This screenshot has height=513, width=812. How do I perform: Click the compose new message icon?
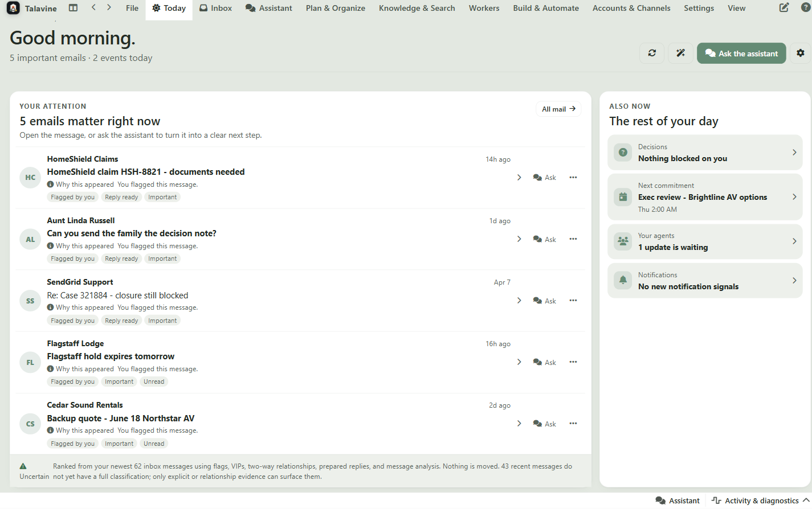784,7
